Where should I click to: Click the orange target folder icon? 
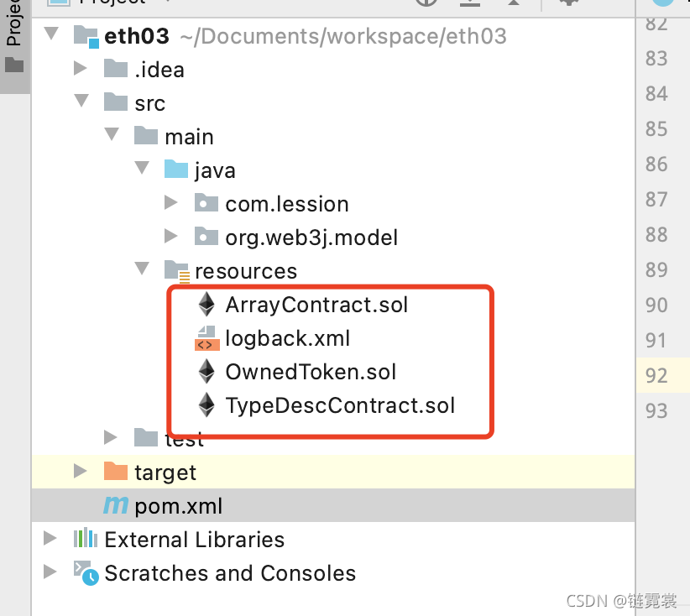click(116, 471)
